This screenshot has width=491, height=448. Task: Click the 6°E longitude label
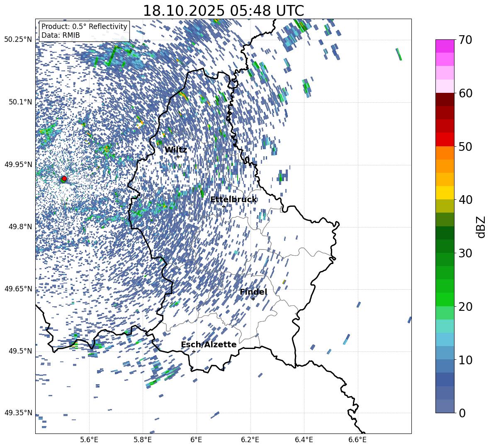196,440
